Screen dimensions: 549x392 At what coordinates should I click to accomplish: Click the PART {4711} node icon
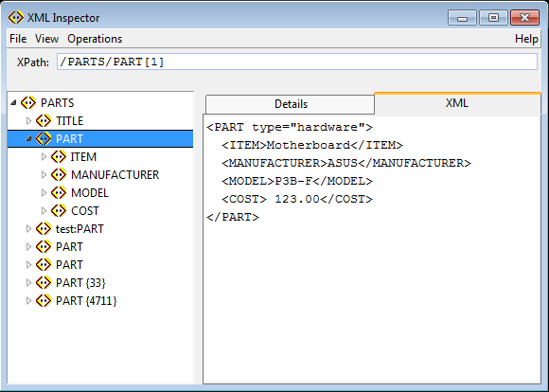coord(44,300)
